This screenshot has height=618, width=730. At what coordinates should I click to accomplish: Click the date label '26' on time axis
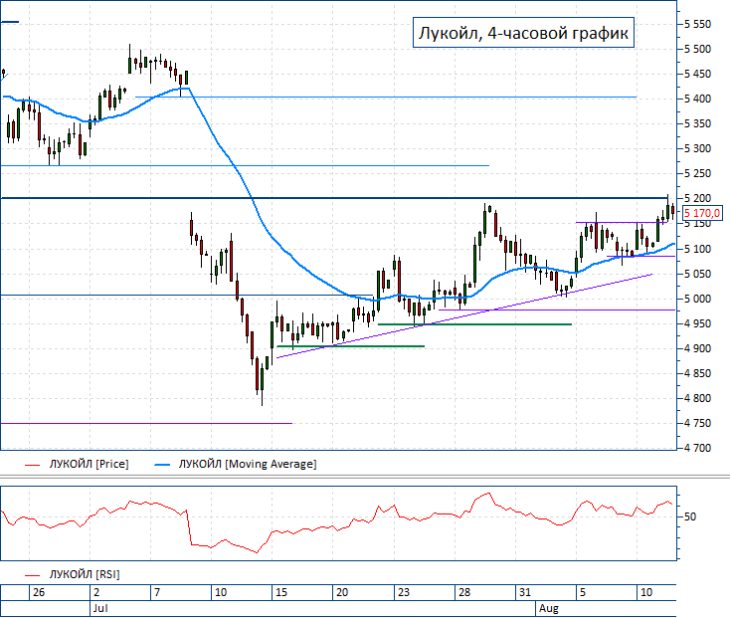point(39,593)
